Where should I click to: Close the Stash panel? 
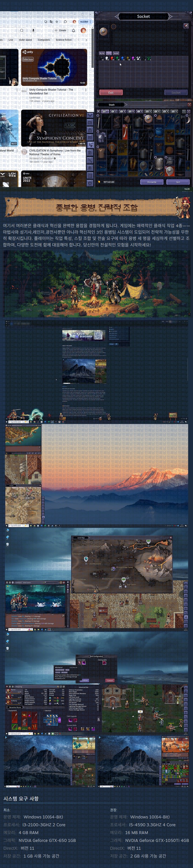[x=189, y=105]
